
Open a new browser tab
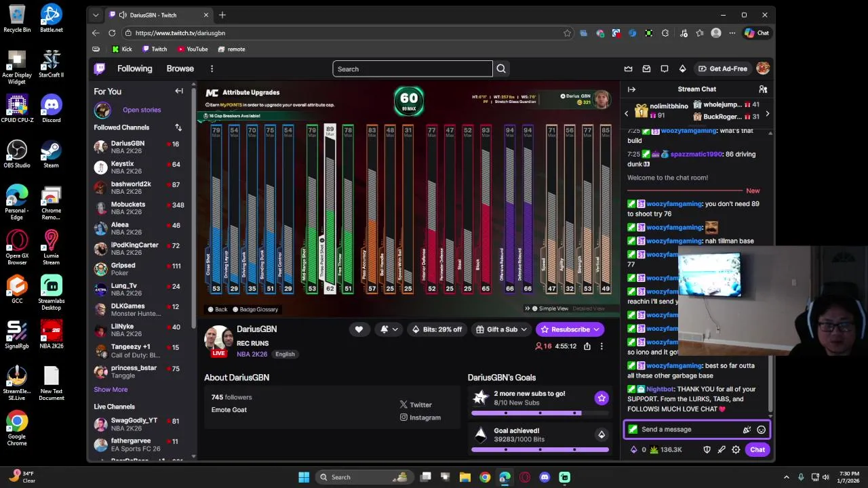pos(222,15)
